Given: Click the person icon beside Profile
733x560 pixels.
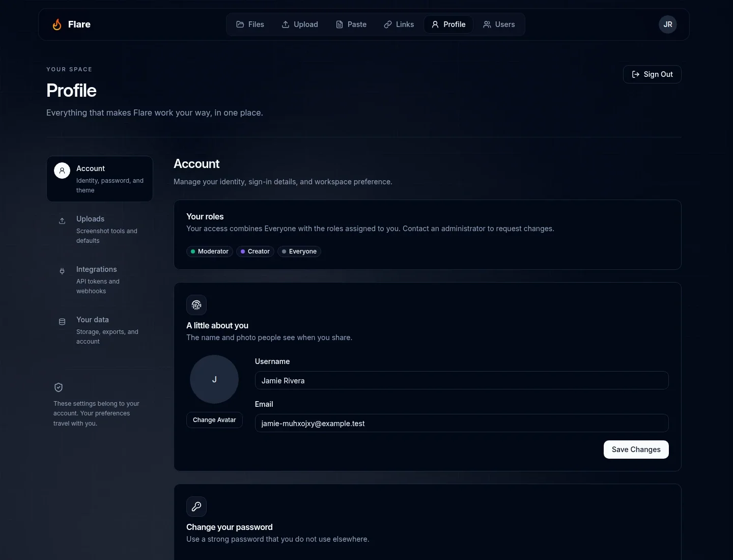Looking at the screenshot, I should [x=435, y=24].
